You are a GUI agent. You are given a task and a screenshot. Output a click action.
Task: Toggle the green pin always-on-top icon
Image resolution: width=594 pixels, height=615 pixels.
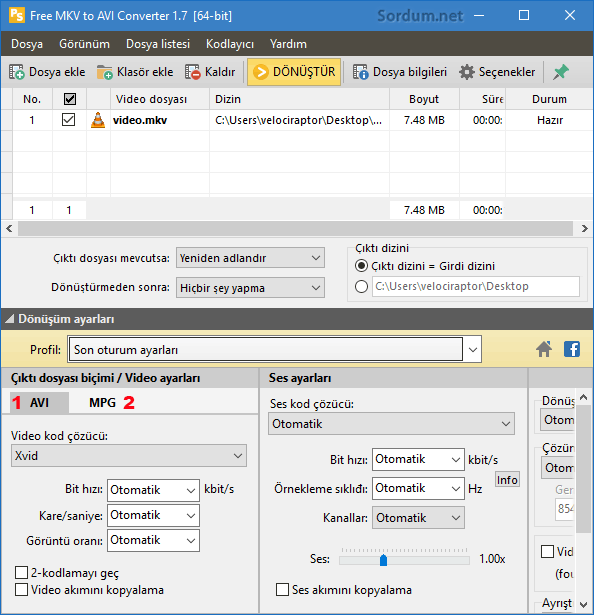[x=561, y=72]
